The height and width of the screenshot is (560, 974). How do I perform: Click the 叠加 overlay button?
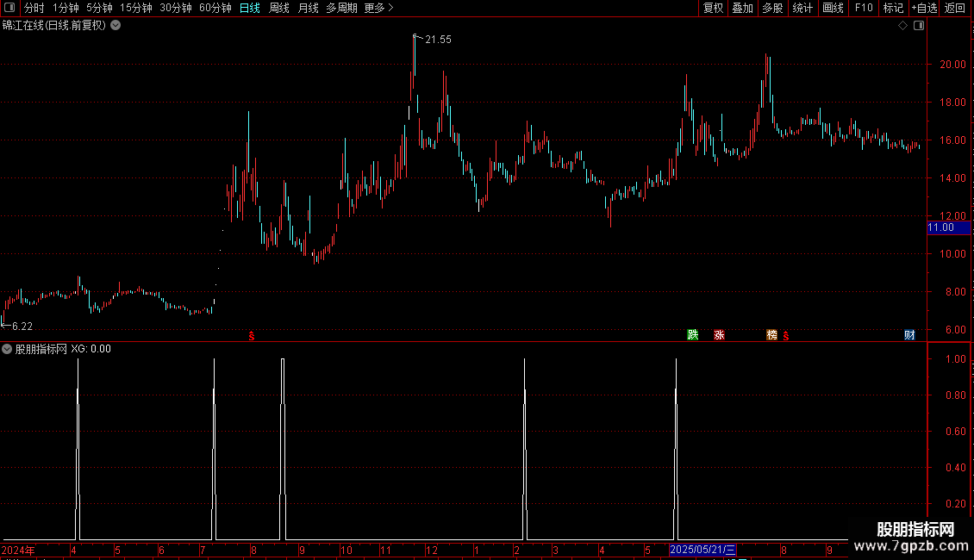point(742,8)
